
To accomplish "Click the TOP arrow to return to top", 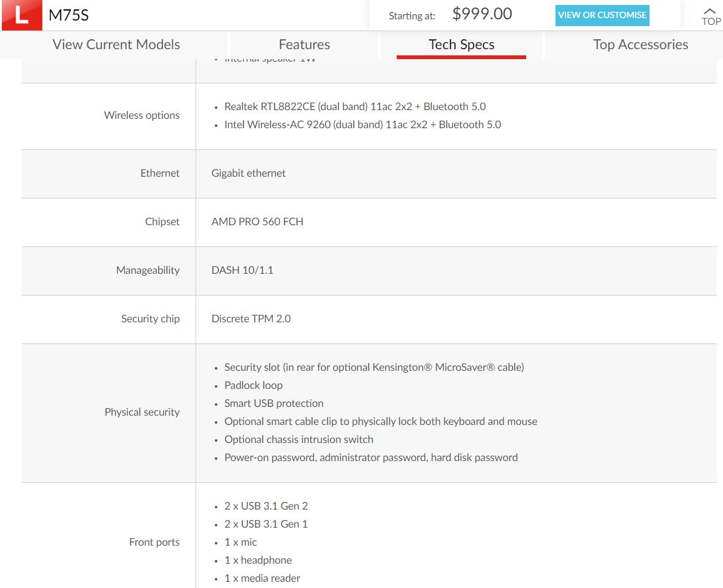I will (x=711, y=17).
